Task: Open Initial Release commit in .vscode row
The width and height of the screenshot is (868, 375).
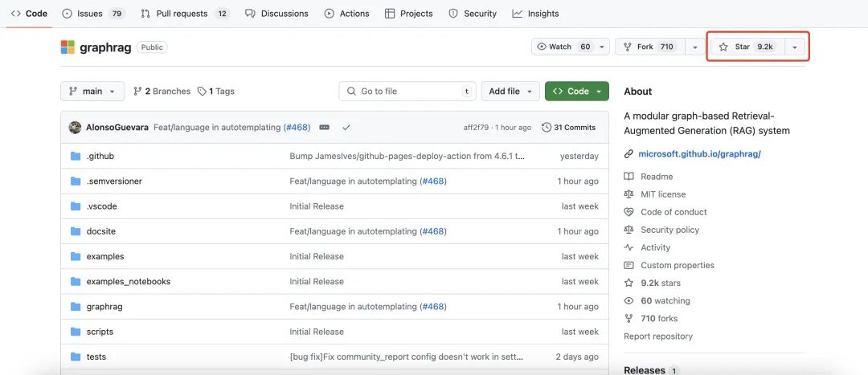Action: pyautogui.click(x=317, y=206)
